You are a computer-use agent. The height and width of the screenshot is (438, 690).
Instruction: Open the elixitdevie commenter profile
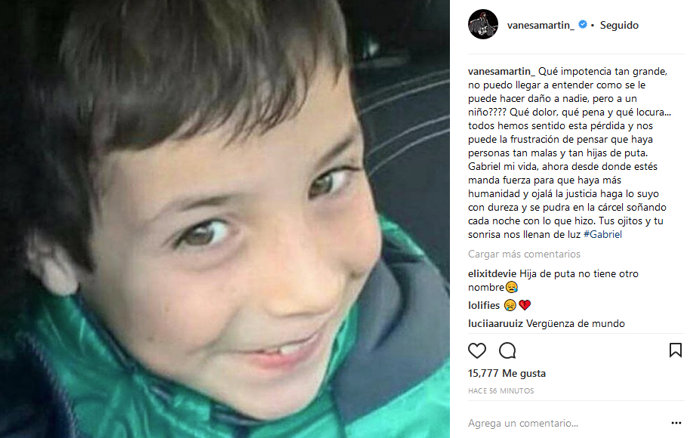(x=492, y=274)
